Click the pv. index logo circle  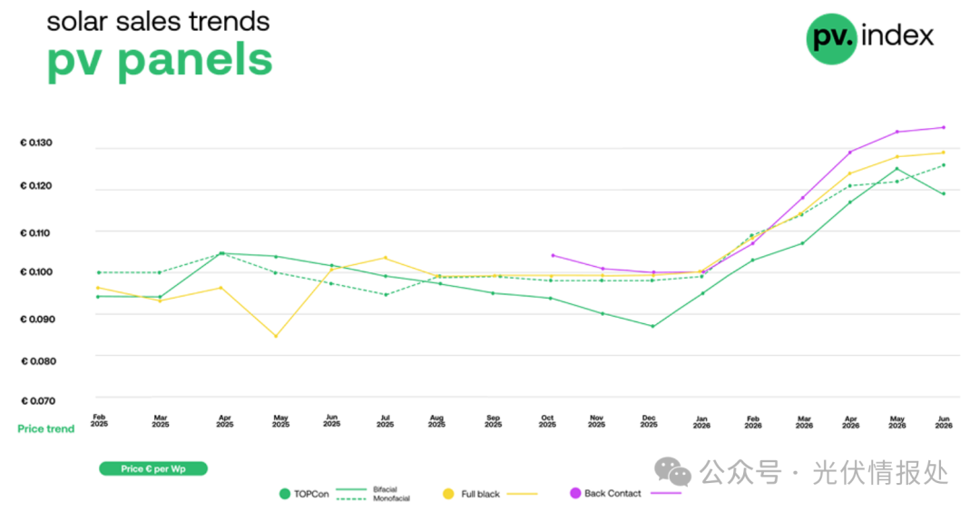click(831, 39)
